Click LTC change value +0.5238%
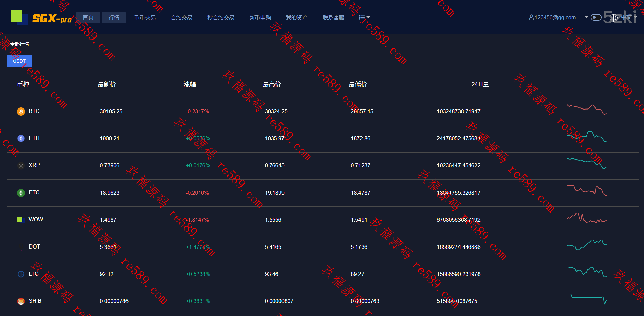644x316 pixels. (198, 274)
